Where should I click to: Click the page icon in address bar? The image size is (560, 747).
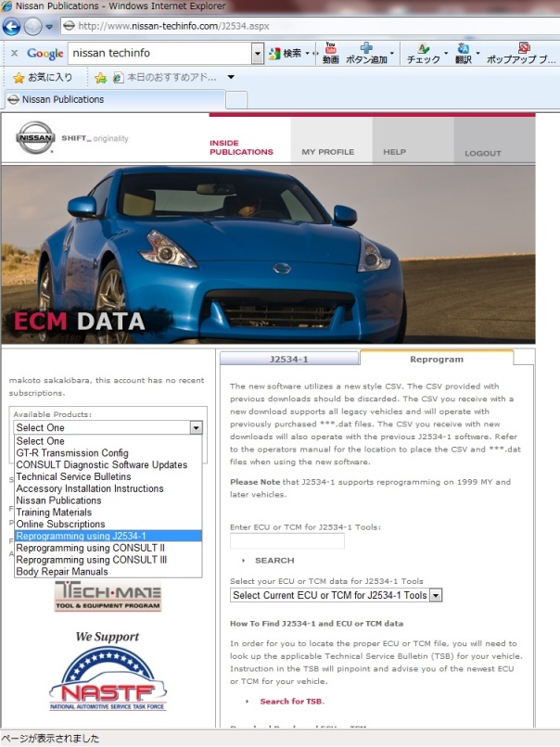[69, 26]
